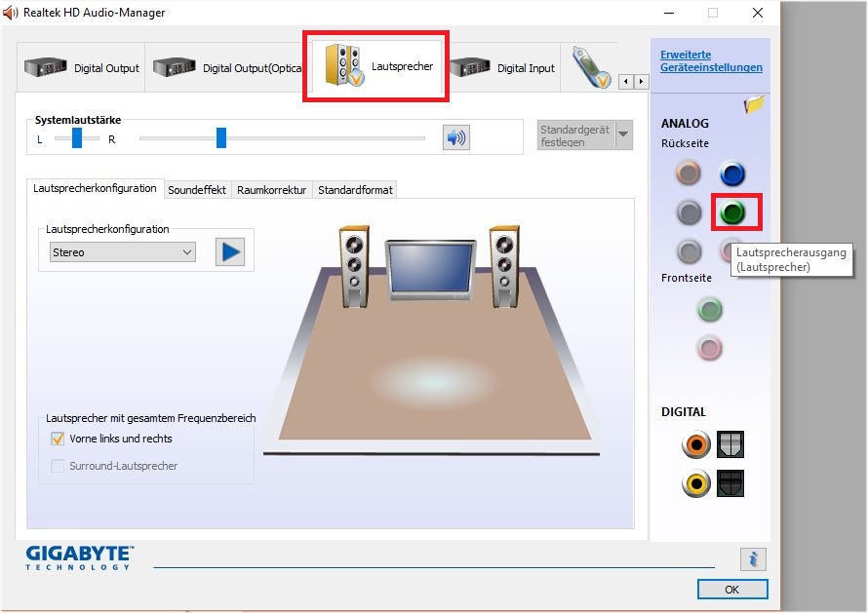Click the orange digital coaxial connector
868x613 pixels.
(x=695, y=444)
